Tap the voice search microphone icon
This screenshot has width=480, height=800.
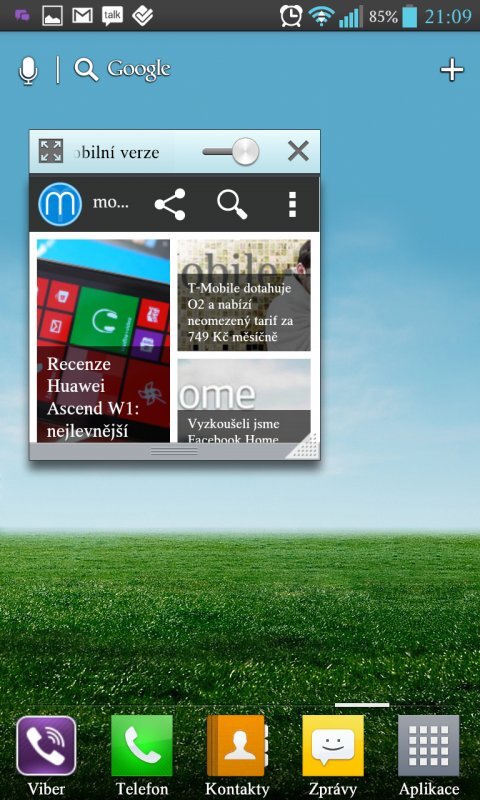(x=29, y=70)
